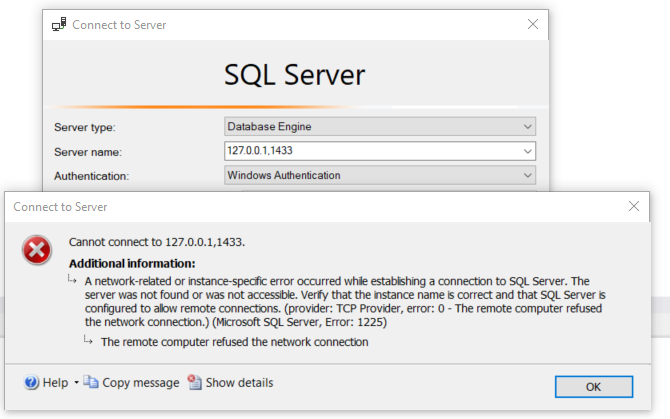Click the Additional information heading
Image resolution: width=670 pixels, height=419 pixels.
pyautogui.click(x=132, y=264)
